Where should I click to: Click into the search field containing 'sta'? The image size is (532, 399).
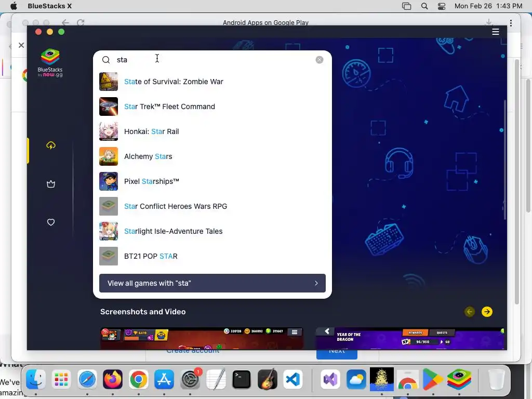[x=214, y=60]
